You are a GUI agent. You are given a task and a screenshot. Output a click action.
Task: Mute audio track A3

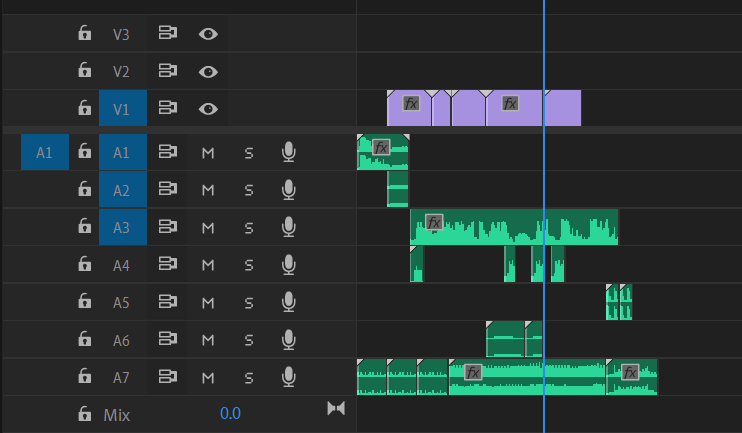tap(208, 228)
